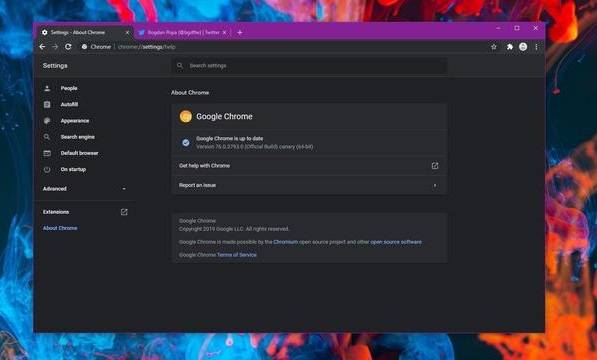Viewport: 597px width, 360px height.
Task: Open People settings section
Action: 69,88
